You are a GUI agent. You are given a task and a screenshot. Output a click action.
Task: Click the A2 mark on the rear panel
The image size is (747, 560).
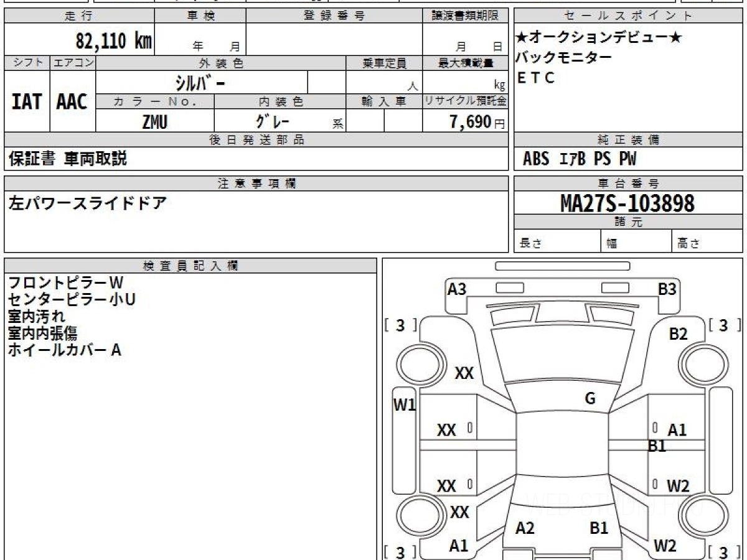(525, 528)
